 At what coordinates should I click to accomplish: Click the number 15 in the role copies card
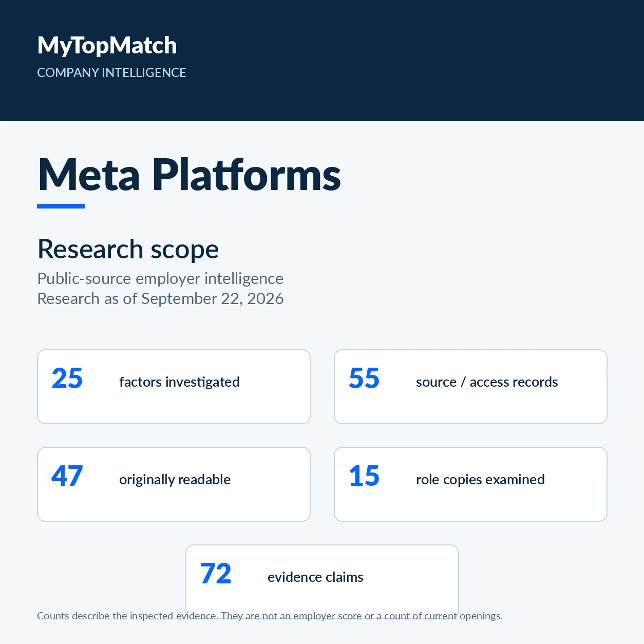[364, 477]
